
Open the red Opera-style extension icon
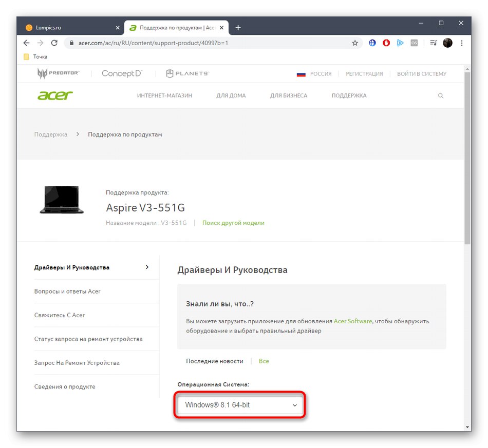pos(386,43)
